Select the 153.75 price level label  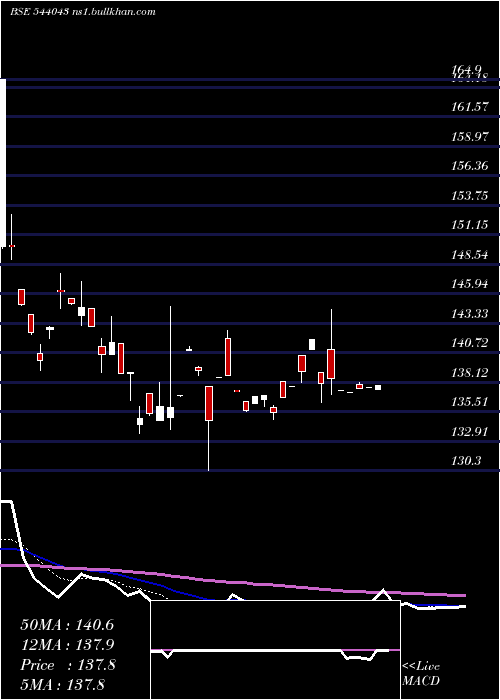(x=470, y=196)
